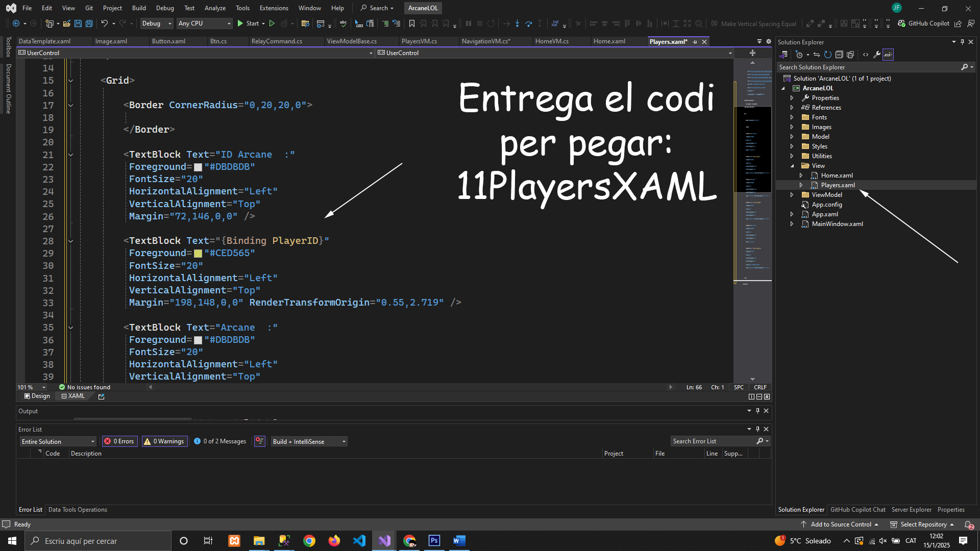Toggle a bookmark with the bookmark icon
The height and width of the screenshot is (551, 980).
point(412,23)
